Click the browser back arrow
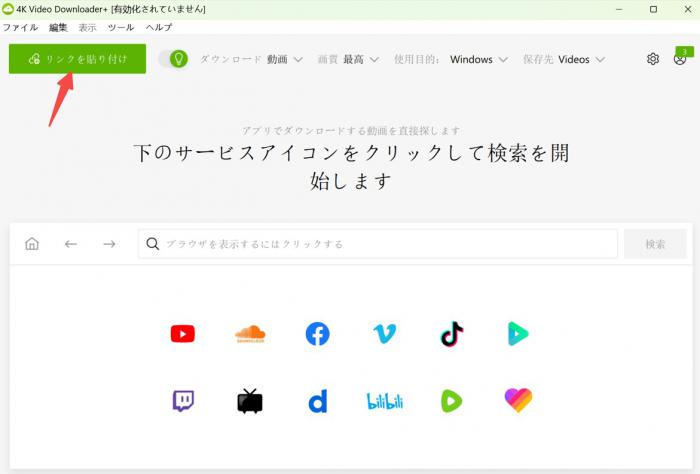 71,244
